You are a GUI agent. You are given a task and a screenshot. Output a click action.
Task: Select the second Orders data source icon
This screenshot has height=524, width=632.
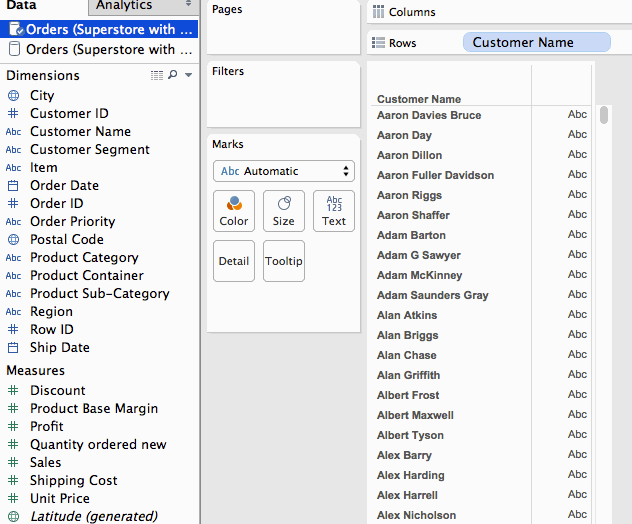[14, 49]
